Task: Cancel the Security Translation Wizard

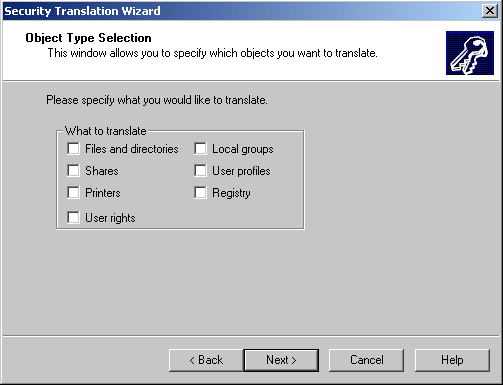Action: (x=366, y=360)
